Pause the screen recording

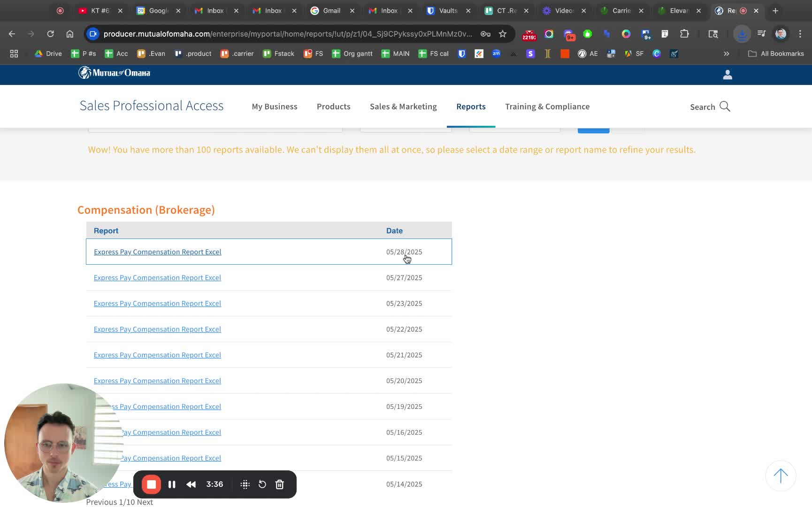coord(172,484)
